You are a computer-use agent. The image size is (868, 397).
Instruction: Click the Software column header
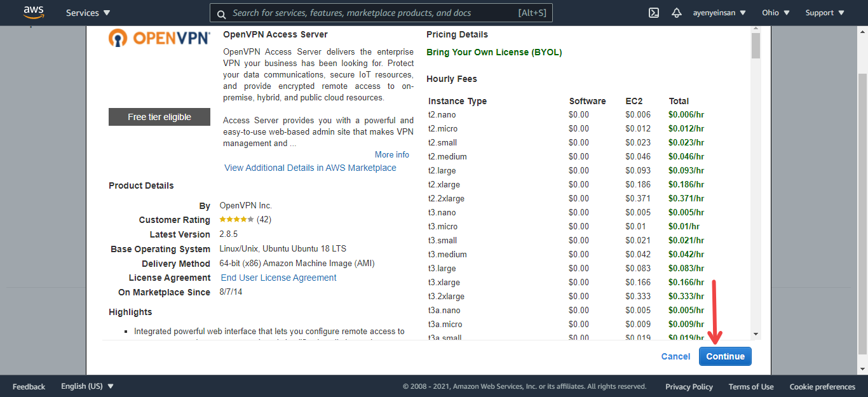[x=588, y=101]
